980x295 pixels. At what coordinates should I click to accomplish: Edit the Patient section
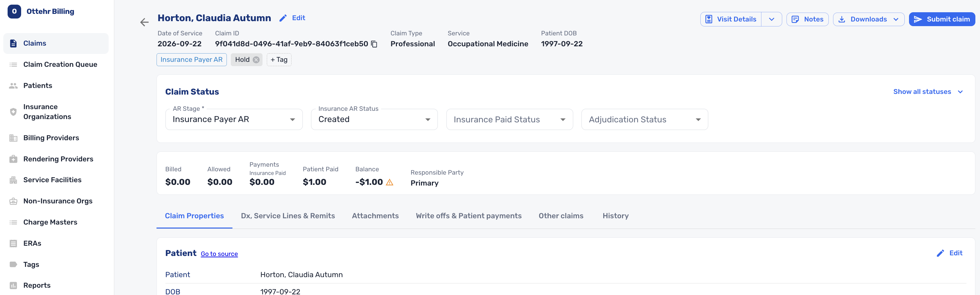[950, 253]
